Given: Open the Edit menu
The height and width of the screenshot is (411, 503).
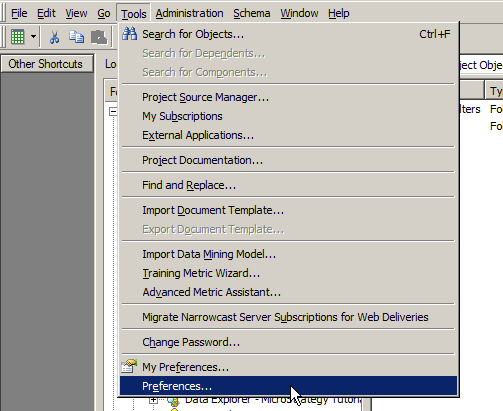Looking at the screenshot, I should click(46, 13).
